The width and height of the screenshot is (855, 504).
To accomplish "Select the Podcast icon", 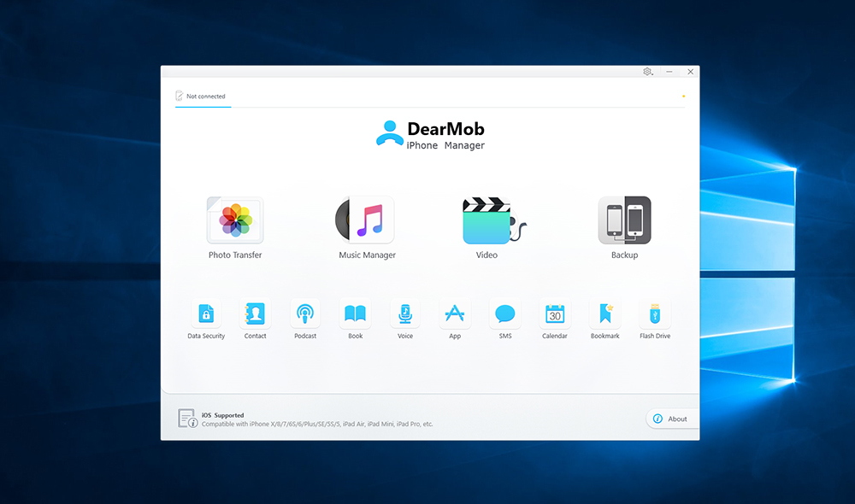I will 305,314.
